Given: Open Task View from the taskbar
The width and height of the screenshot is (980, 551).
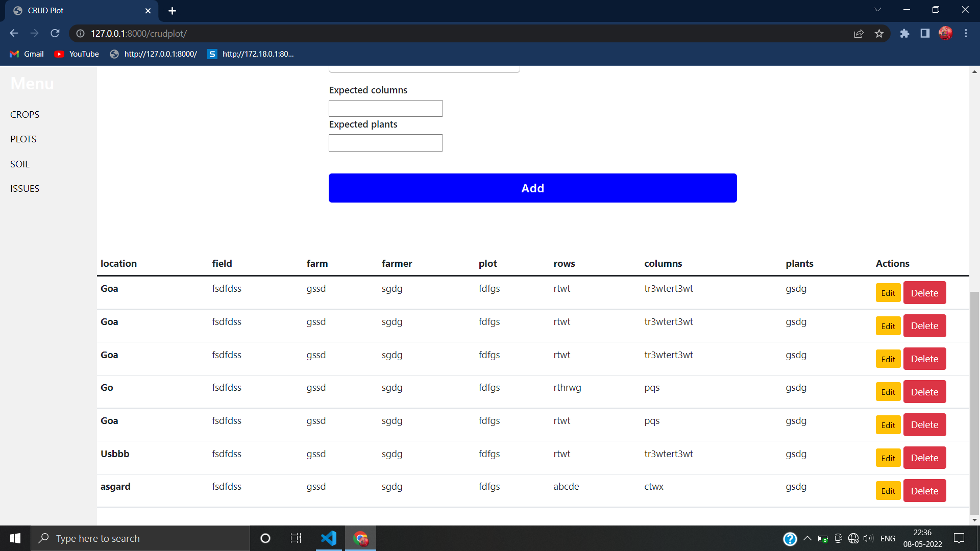Looking at the screenshot, I should (296, 538).
